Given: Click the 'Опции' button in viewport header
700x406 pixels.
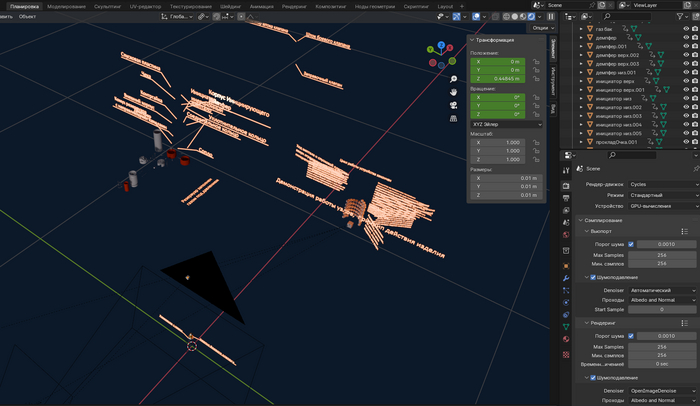Looking at the screenshot, I should (x=540, y=28).
